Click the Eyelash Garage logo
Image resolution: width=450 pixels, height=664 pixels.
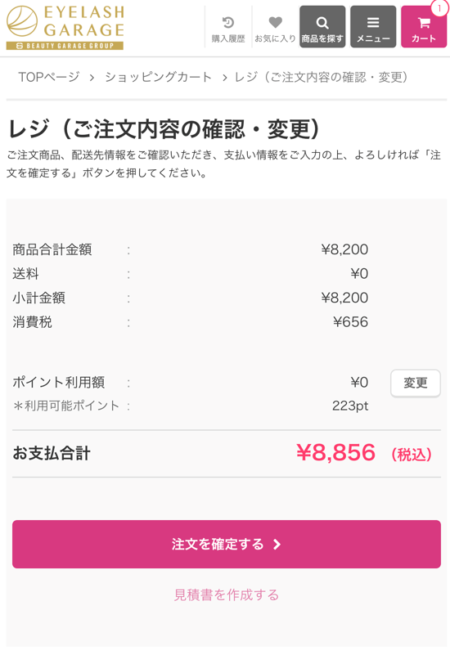tap(65, 28)
